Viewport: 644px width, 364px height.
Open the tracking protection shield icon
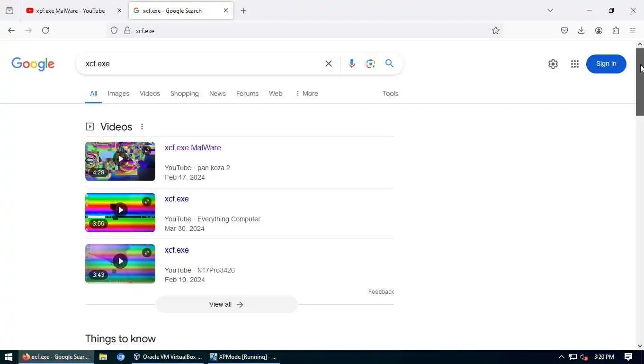pos(114,31)
